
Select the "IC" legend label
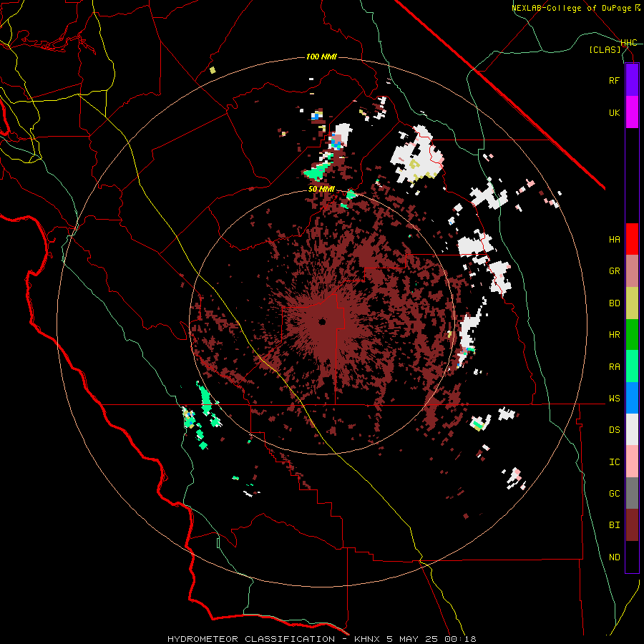click(614, 462)
